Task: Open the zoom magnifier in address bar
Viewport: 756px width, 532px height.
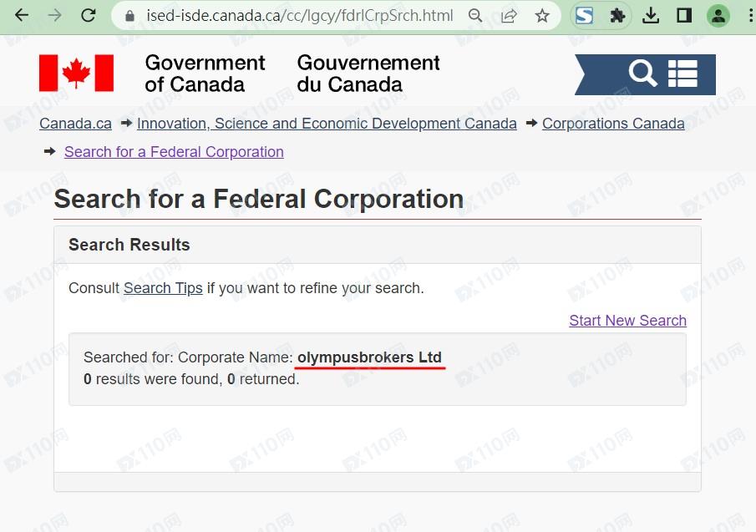Action: (475, 16)
